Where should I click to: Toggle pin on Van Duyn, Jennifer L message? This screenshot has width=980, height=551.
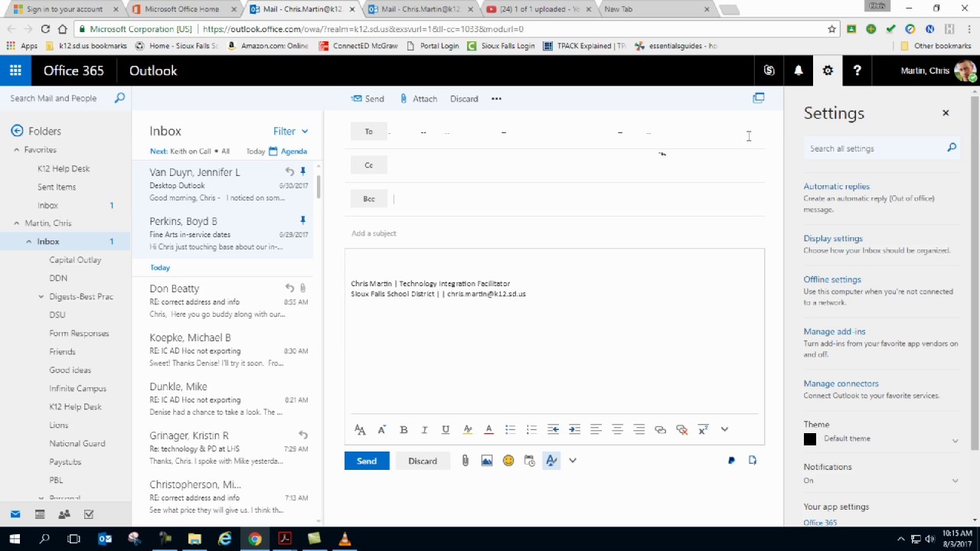(302, 171)
